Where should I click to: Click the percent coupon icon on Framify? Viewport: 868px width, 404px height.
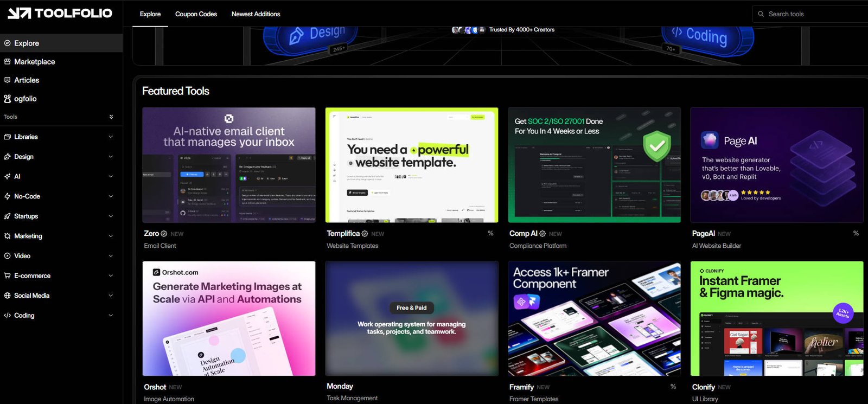pos(673,387)
